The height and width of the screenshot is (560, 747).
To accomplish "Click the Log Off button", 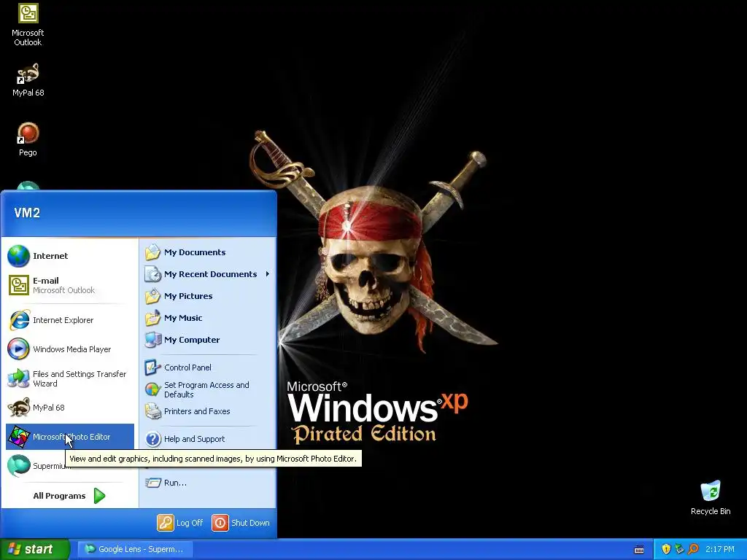I will pos(181,523).
